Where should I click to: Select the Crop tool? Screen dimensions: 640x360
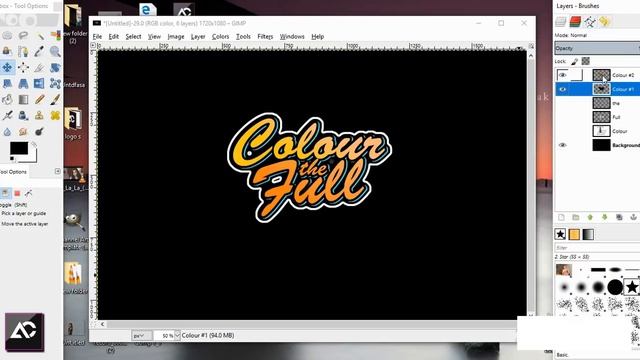click(x=39, y=67)
